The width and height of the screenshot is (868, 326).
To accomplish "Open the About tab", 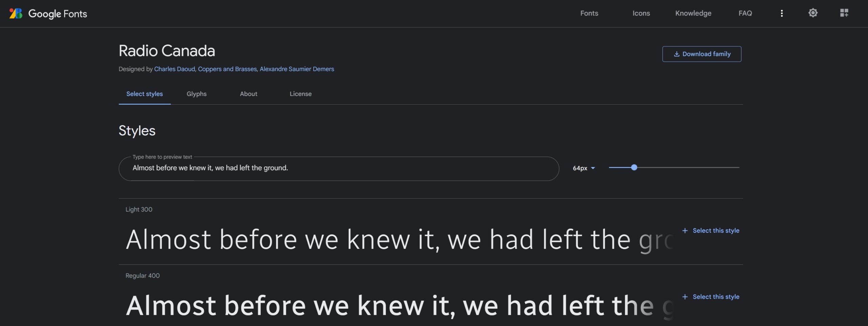I will (x=249, y=94).
